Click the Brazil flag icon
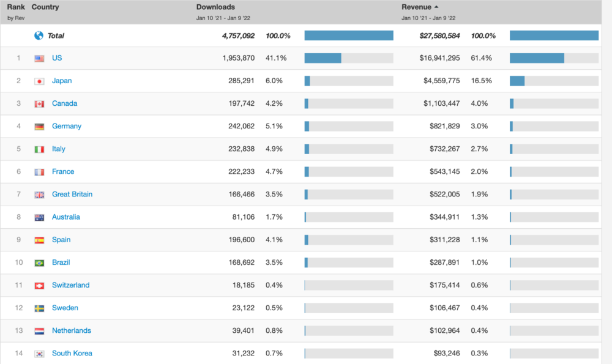The width and height of the screenshot is (612, 364). 39,263
